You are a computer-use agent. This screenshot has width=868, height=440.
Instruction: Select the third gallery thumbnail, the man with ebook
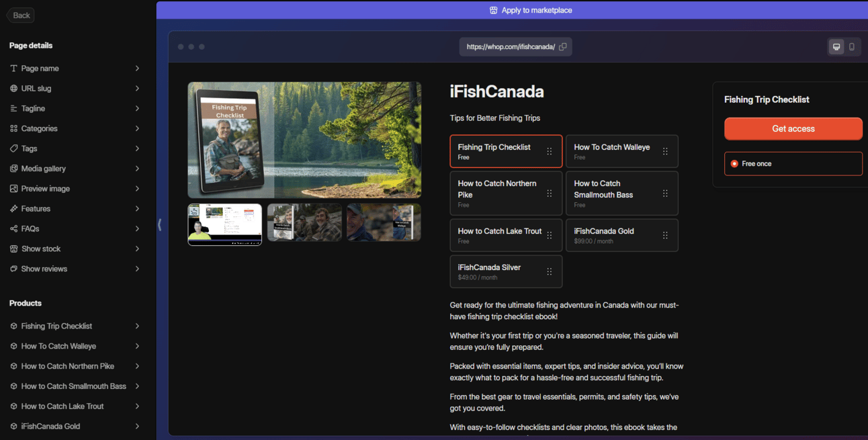pyautogui.click(x=384, y=222)
